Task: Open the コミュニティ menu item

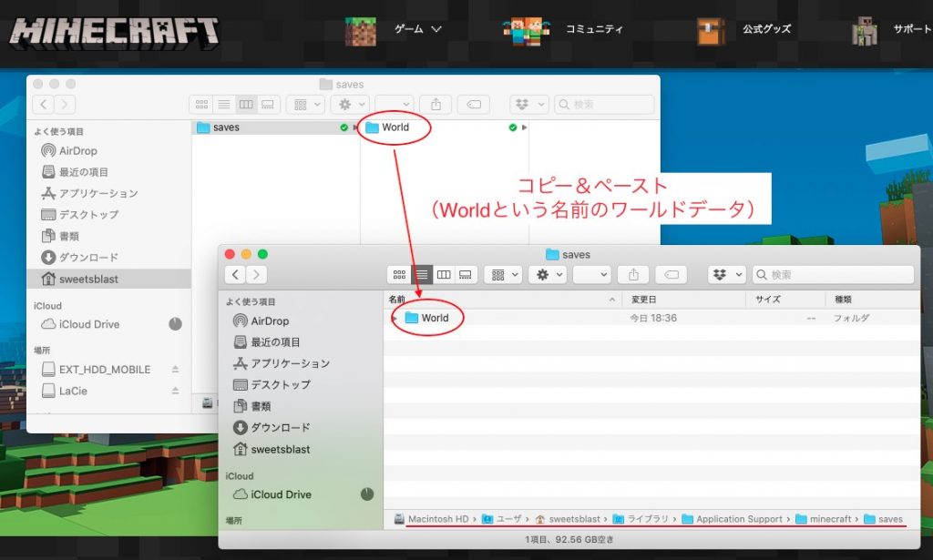Action: tap(594, 29)
